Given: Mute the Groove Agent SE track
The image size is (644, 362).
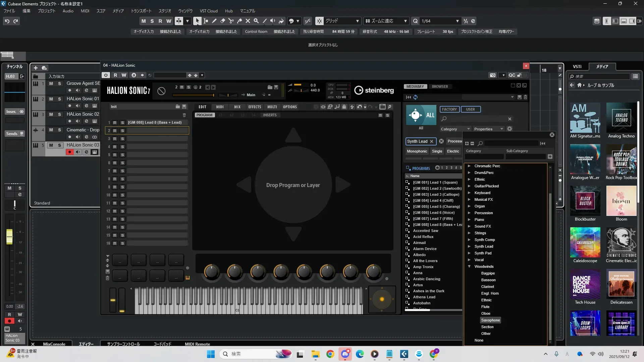Looking at the screenshot, I should [51, 83].
